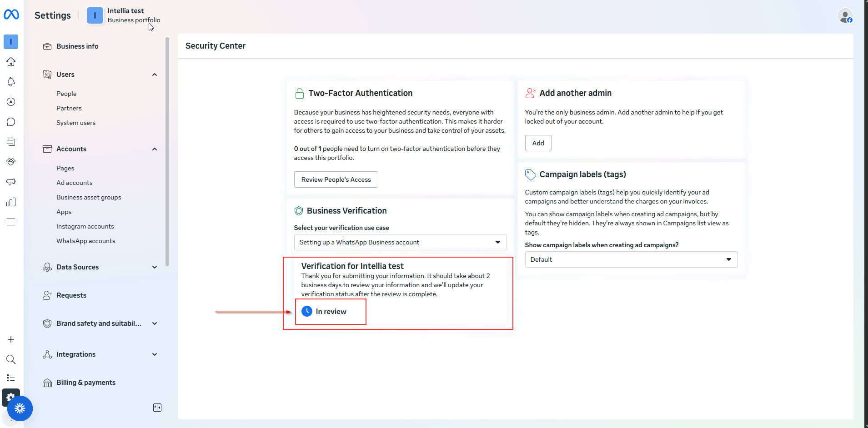This screenshot has width=868, height=428.
Task: Click the blue floating starburst button
Action: (20, 408)
